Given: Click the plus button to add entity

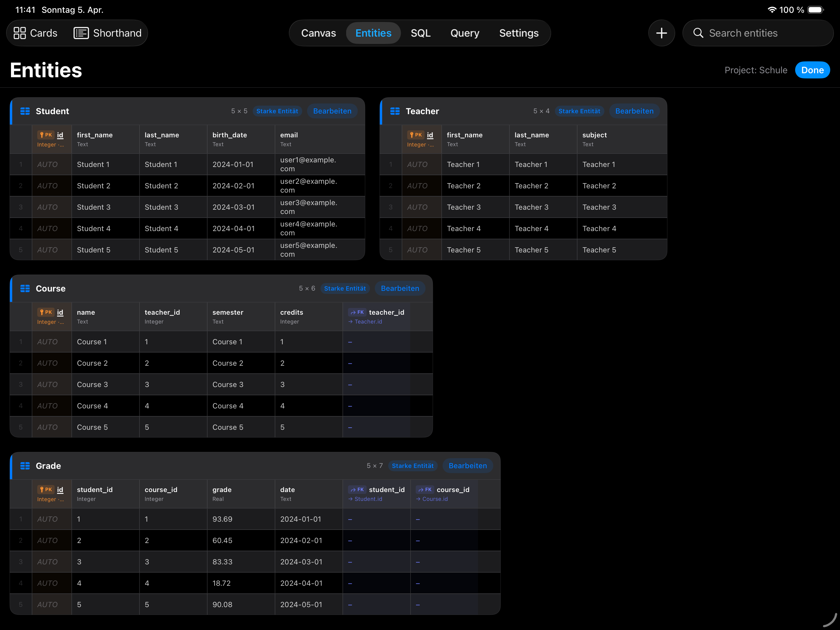Looking at the screenshot, I should click(661, 33).
